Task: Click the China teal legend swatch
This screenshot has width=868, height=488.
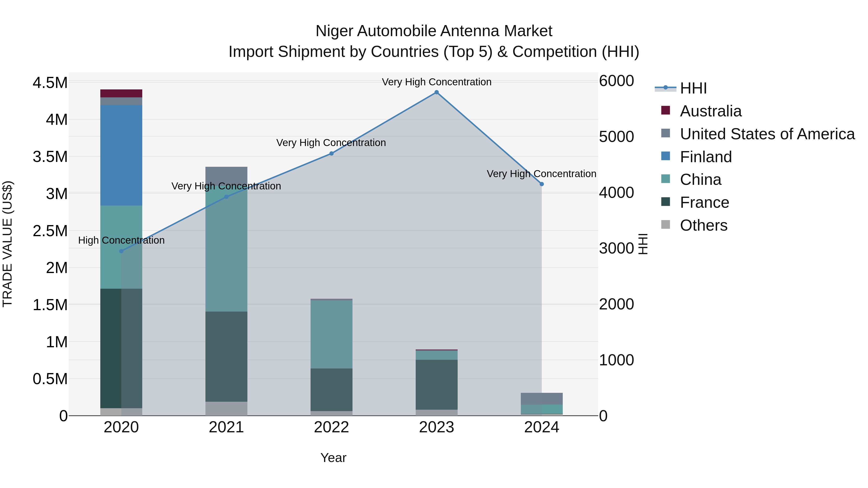Action: (665, 179)
